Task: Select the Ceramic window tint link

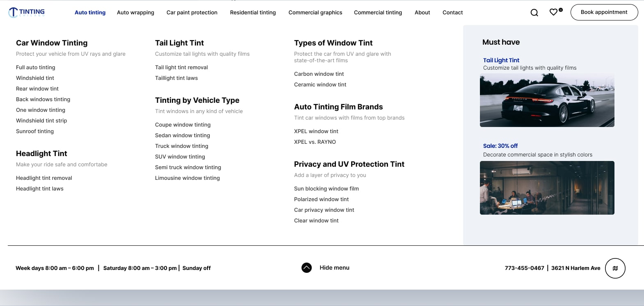Action: pyautogui.click(x=320, y=85)
